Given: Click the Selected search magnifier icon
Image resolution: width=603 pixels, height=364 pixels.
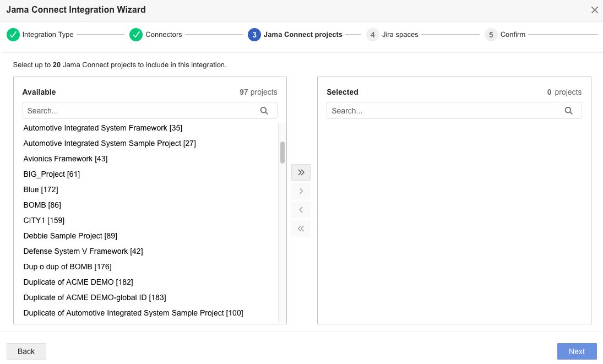Looking at the screenshot, I should tap(568, 111).
